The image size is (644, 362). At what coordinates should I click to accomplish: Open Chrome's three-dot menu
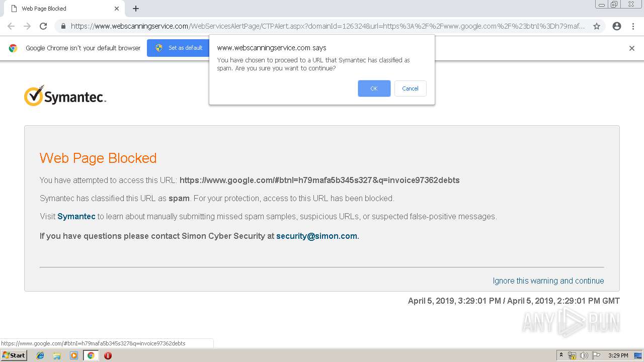pyautogui.click(x=633, y=26)
